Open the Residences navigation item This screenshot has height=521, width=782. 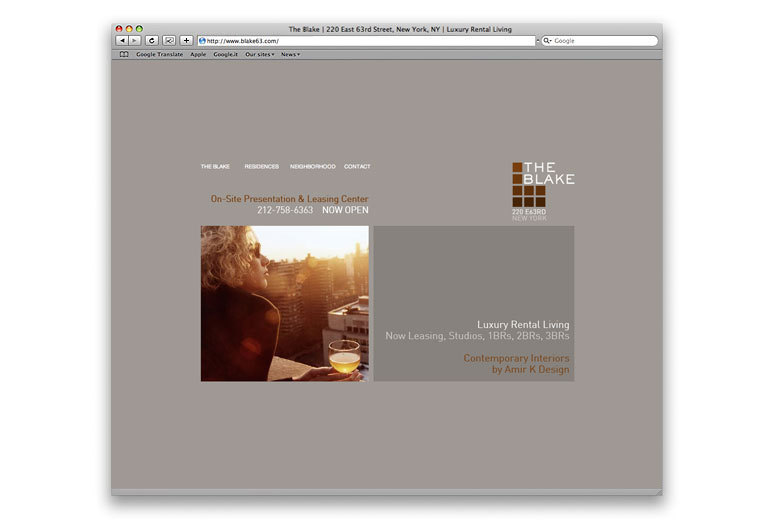(261, 167)
